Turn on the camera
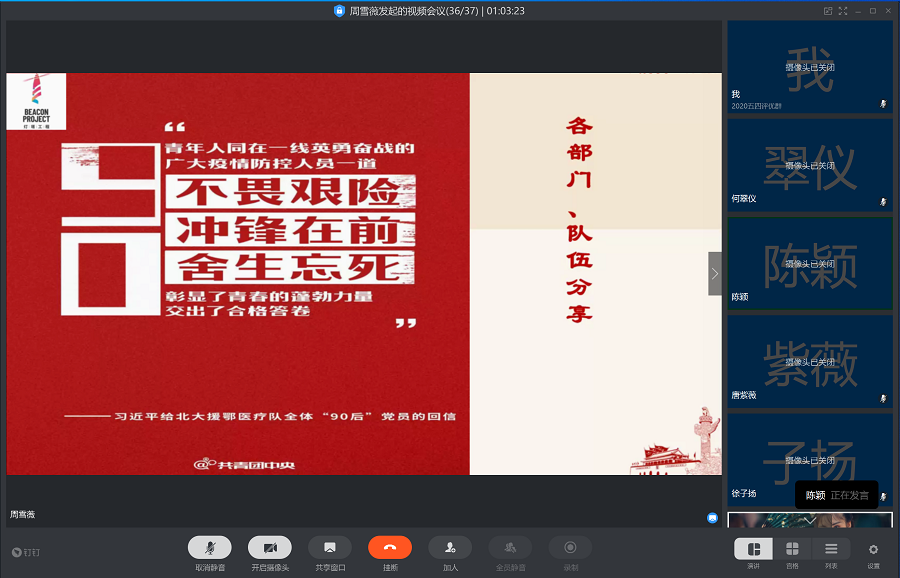 click(269, 548)
